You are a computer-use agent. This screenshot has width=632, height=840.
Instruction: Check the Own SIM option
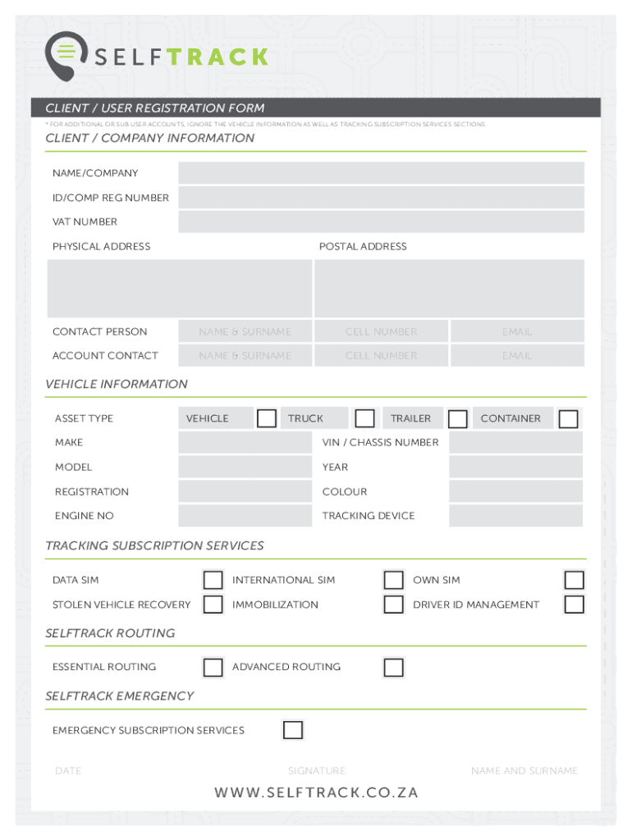click(x=574, y=580)
